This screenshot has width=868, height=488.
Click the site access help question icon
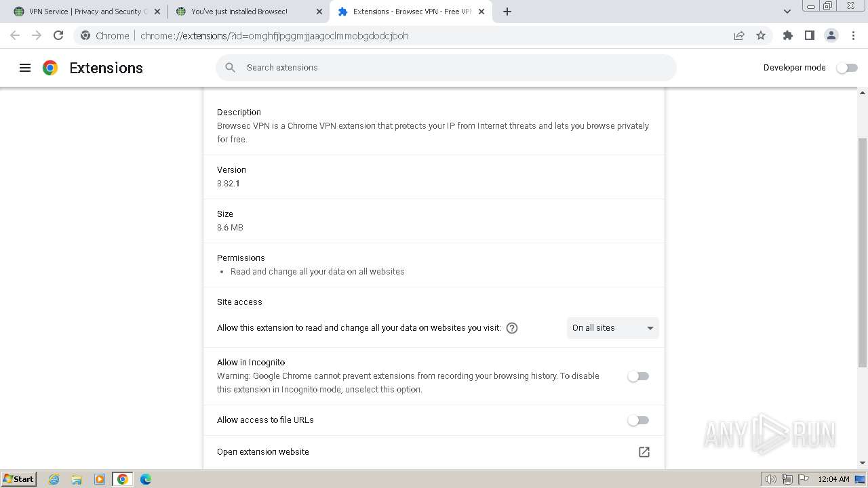tap(512, 328)
